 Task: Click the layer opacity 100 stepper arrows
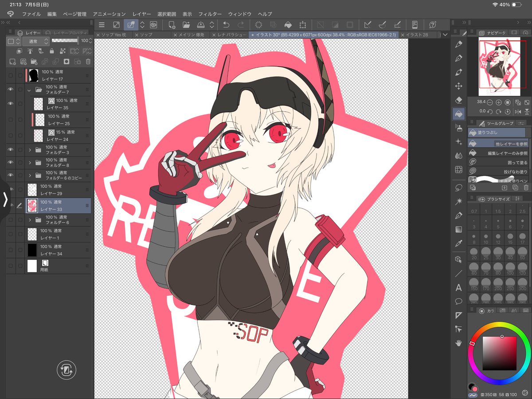(90, 41)
